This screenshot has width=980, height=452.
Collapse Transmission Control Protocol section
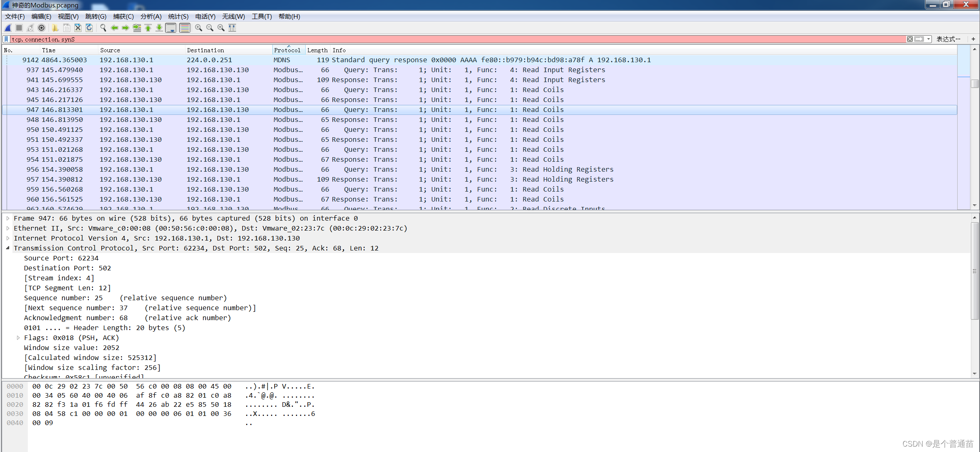[x=7, y=248]
